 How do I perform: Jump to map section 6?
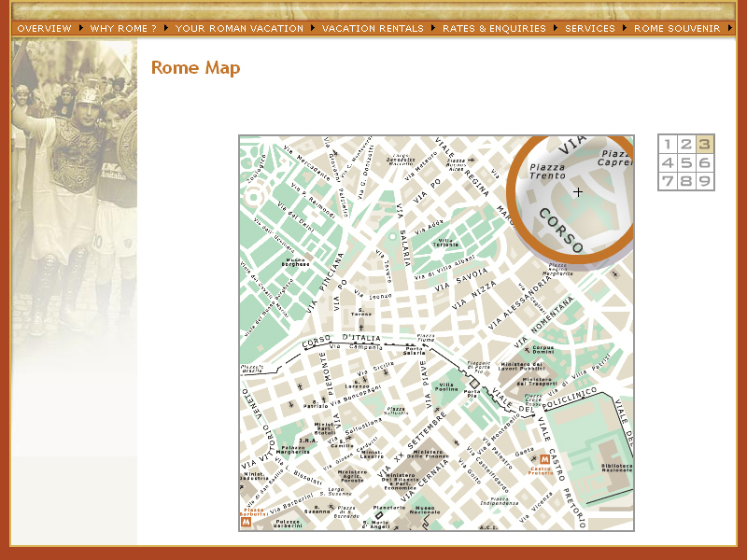[705, 162]
